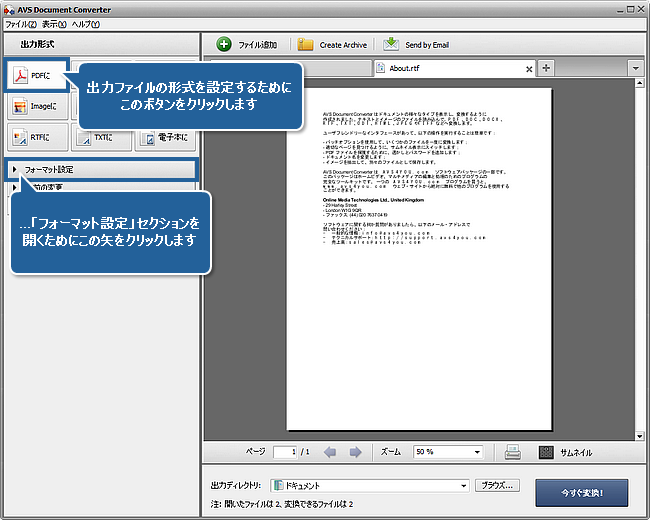The width and height of the screenshot is (650, 520).
Task: Expand the フォーマット設定 section arrow
Action: [15, 169]
